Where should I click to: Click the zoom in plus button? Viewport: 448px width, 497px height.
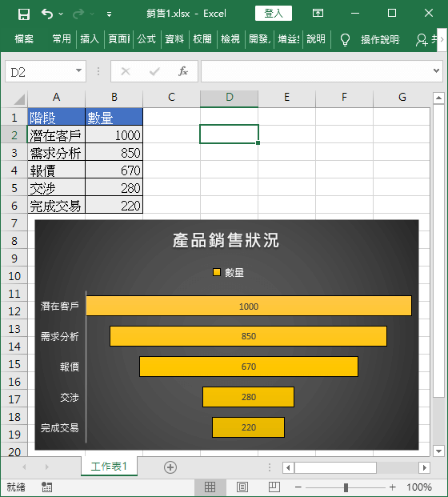[393, 487]
